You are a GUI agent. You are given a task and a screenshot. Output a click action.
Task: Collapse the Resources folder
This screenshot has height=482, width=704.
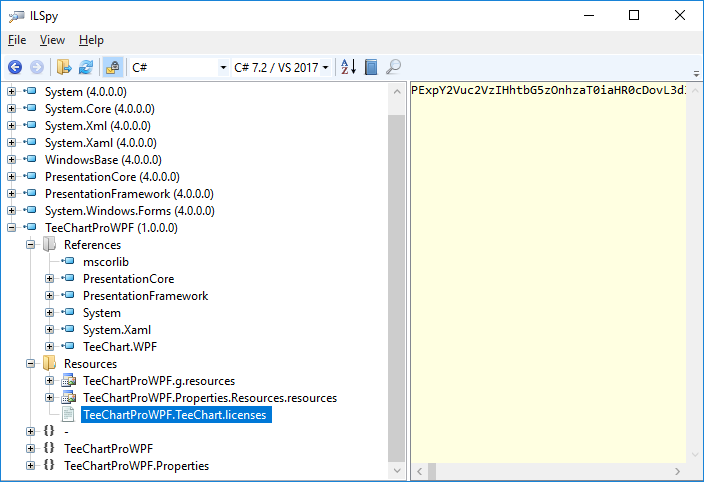click(x=31, y=364)
